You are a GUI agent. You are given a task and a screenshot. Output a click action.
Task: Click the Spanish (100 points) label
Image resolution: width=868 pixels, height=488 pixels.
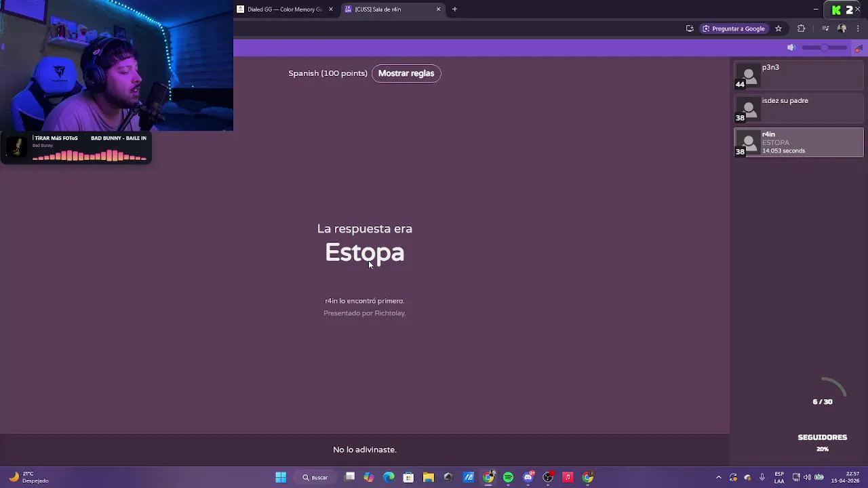pyautogui.click(x=328, y=73)
